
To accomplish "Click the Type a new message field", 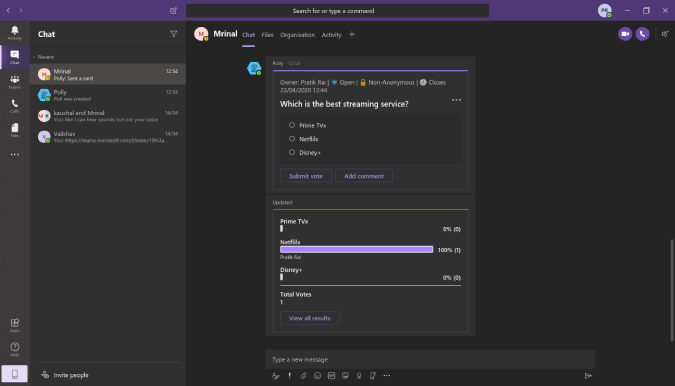I will click(x=430, y=359).
